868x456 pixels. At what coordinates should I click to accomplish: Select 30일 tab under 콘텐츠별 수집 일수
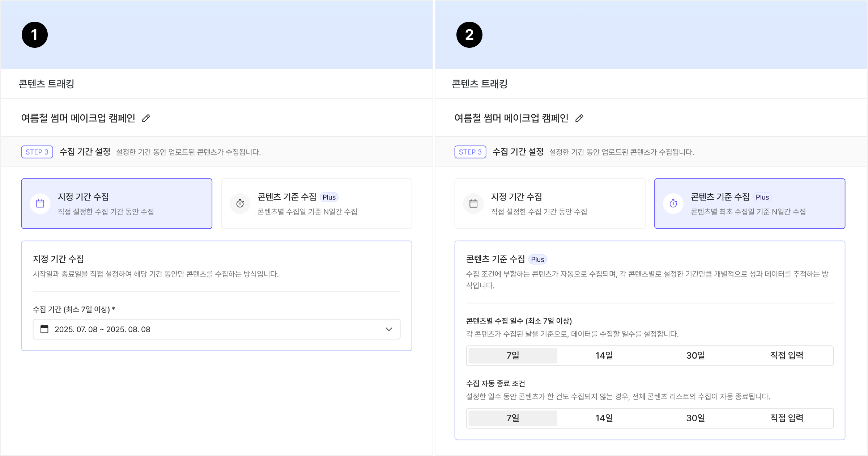(695, 355)
